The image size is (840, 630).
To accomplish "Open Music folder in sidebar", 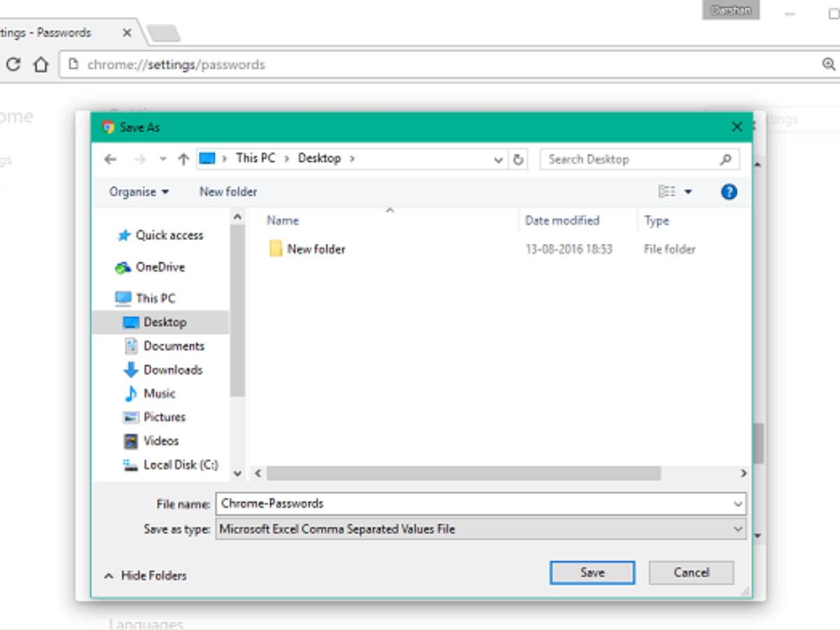I will coord(150,393).
